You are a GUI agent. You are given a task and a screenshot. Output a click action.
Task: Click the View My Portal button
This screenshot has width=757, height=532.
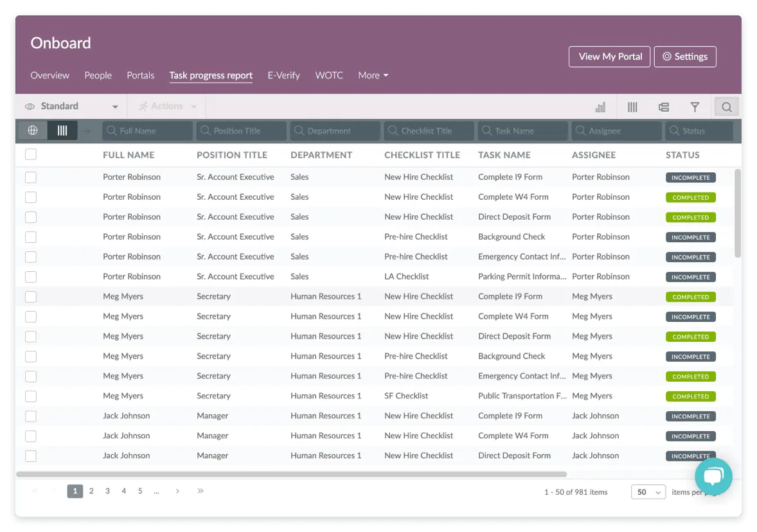(609, 57)
